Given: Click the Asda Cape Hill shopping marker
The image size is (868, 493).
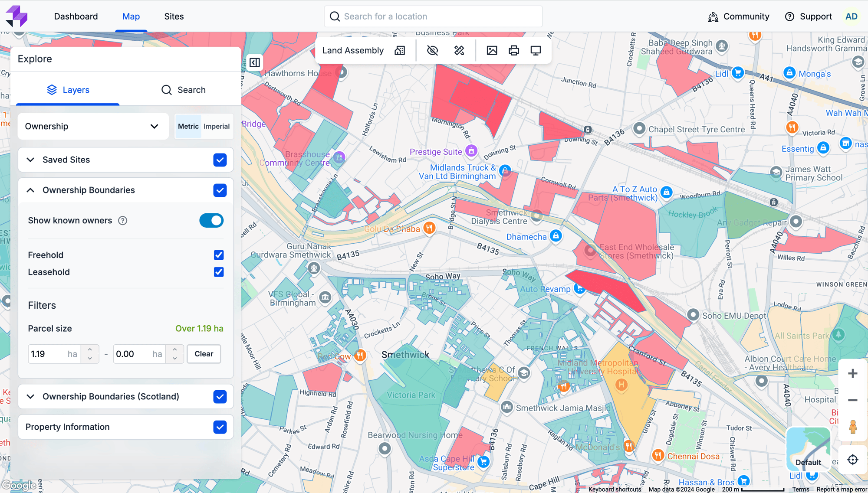Looking at the screenshot, I should point(483,462).
